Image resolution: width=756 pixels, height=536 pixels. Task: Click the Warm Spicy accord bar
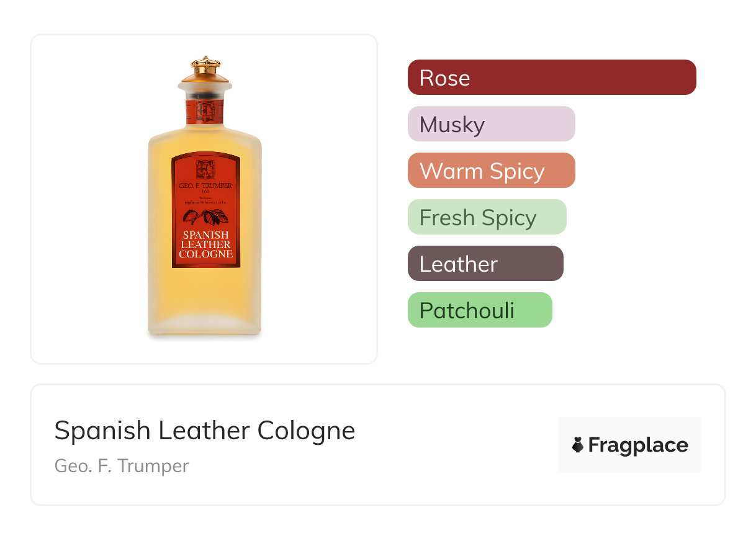(x=492, y=171)
